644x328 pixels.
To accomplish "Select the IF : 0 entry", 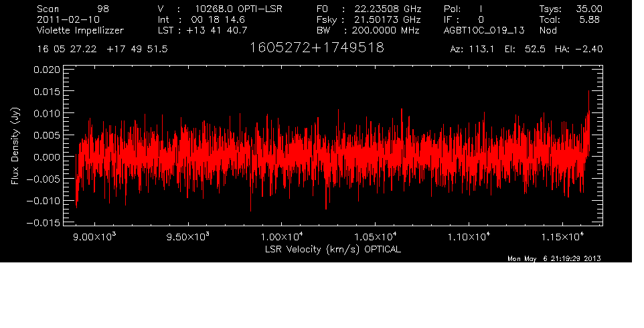I will click(x=464, y=19).
